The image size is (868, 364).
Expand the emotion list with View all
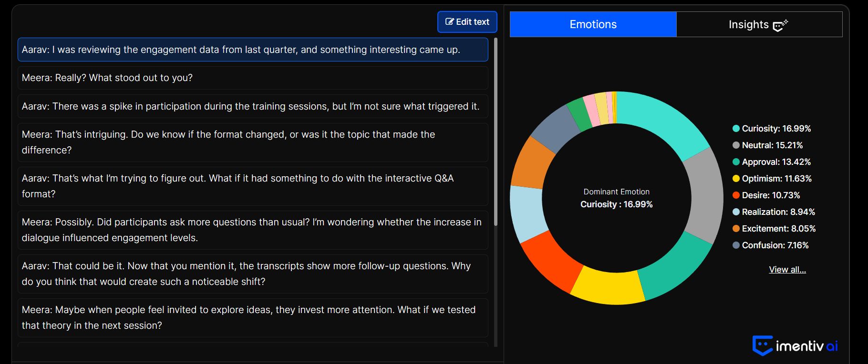click(787, 270)
